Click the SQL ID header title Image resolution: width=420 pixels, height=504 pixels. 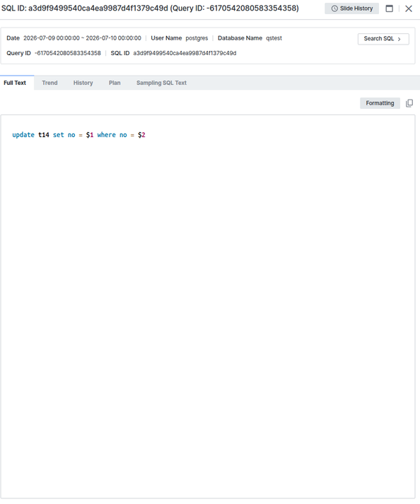pyautogui.click(x=150, y=8)
